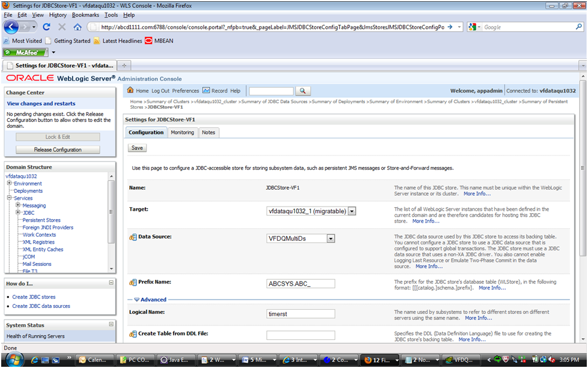This screenshot has height=368, width=588.
Task: Click the Log Out link
Action: pyautogui.click(x=160, y=91)
